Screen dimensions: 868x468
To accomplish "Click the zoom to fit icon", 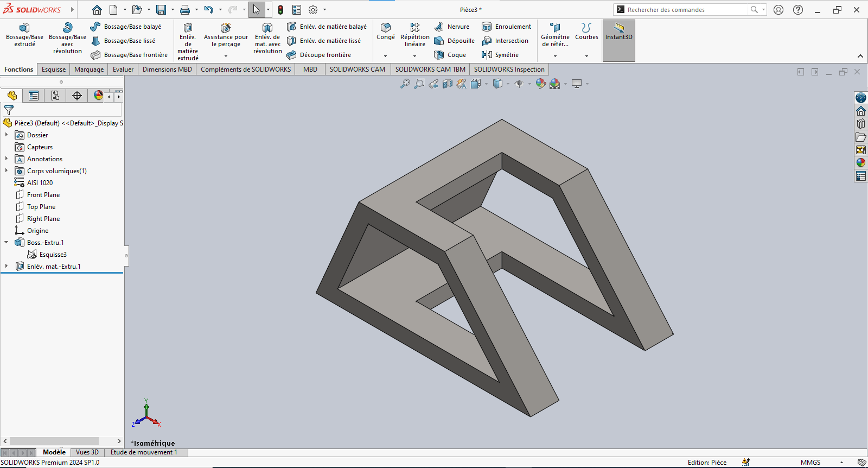I will [405, 84].
